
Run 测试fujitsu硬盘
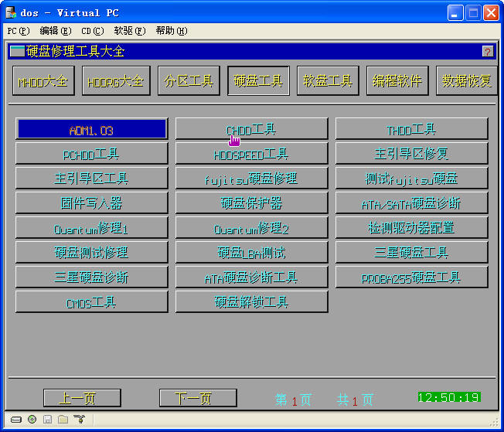click(412, 178)
